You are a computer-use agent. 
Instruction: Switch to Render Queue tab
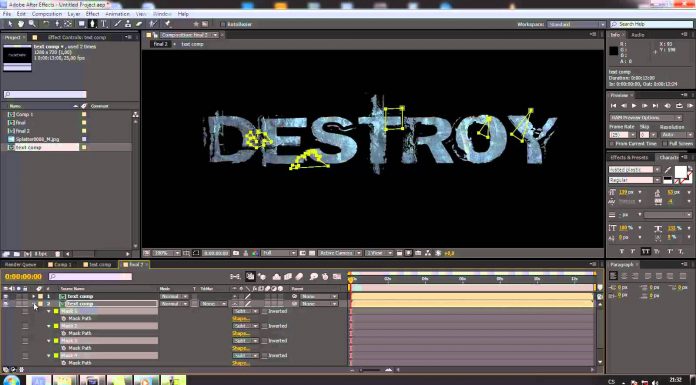click(20, 265)
